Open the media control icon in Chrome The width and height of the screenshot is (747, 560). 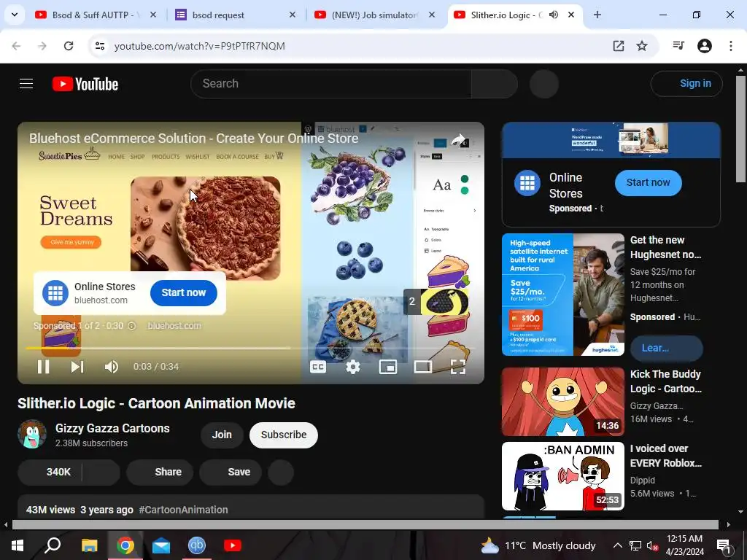pos(678,46)
